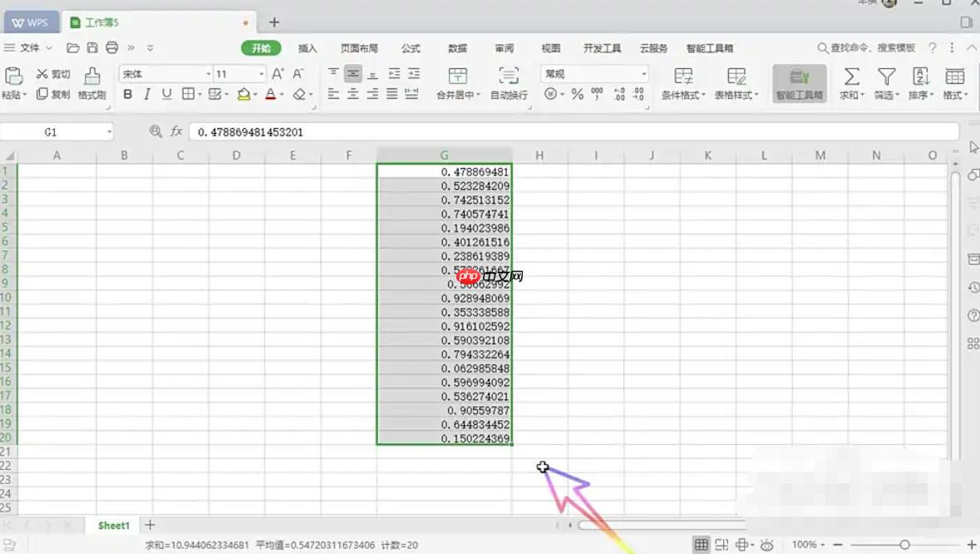Open the Cloud Services (云服务) tab
Screen dimensions: 980x554
tap(654, 48)
